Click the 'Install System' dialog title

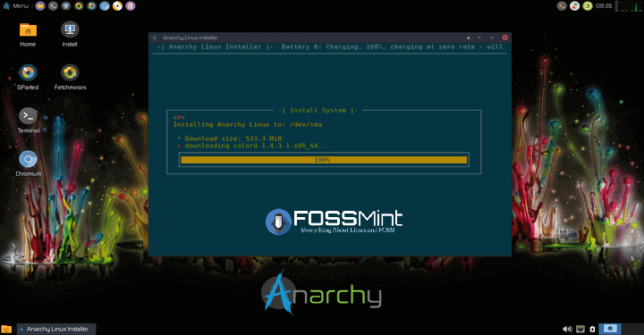click(x=318, y=110)
